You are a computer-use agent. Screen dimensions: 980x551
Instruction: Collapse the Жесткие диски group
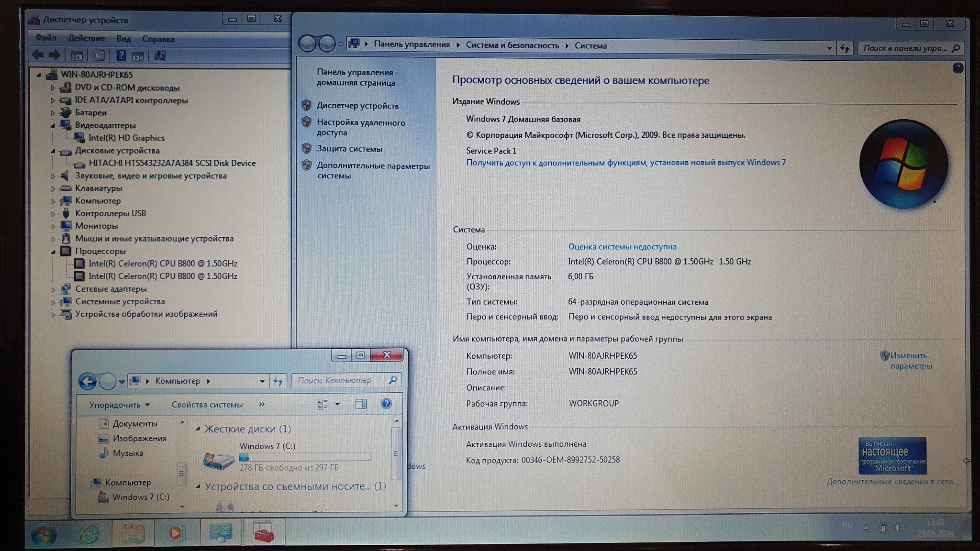(x=198, y=429)
